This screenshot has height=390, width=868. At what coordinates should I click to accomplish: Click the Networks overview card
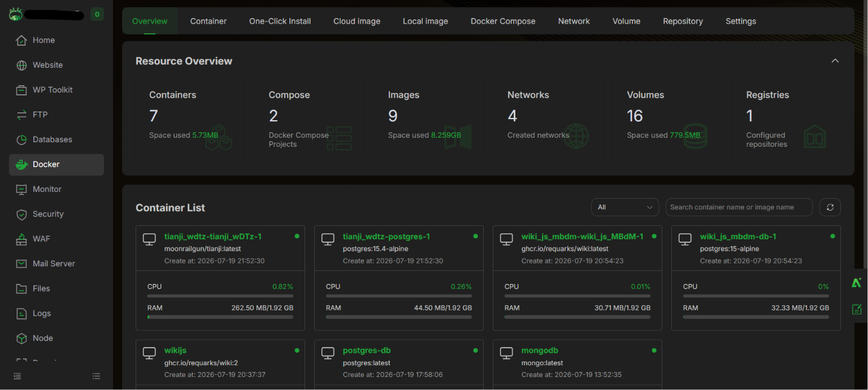(x=548, y=119)
